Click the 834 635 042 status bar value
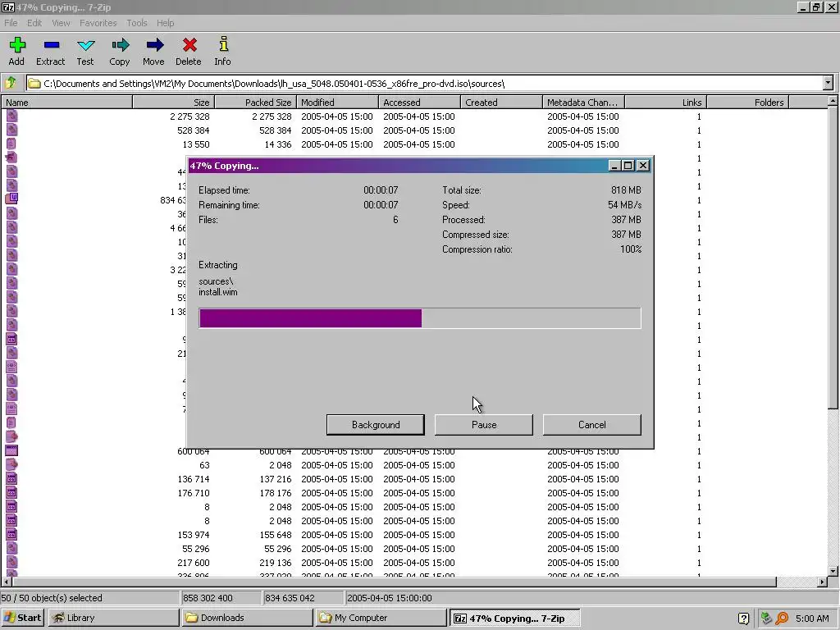 click(x=290, y=598)
